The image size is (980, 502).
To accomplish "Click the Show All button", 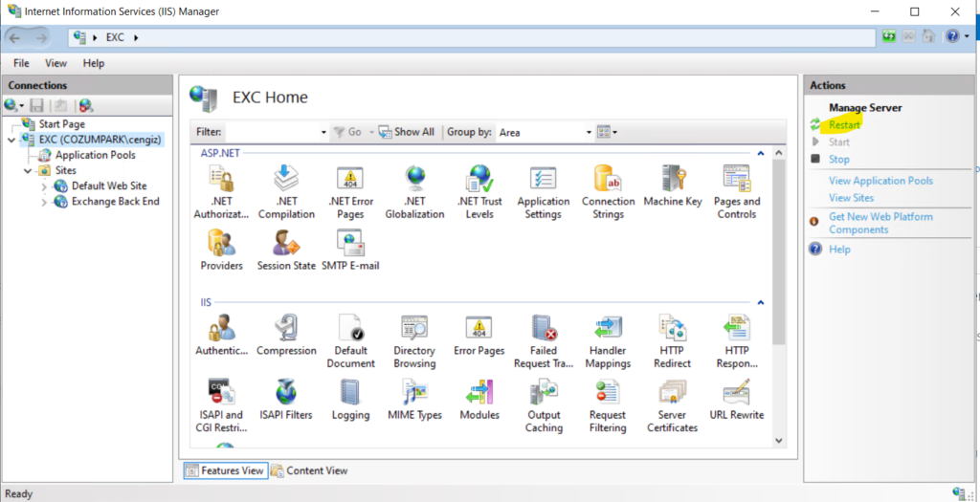I will click(x=407, y=132).
